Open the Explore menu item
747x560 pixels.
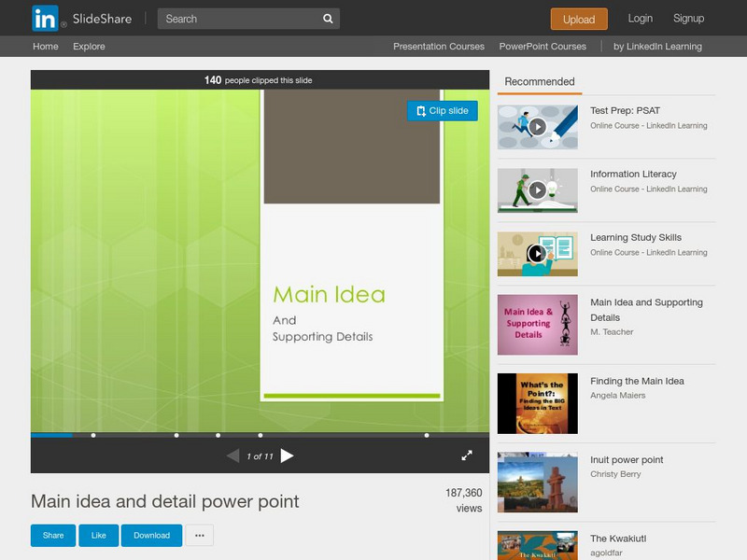(91, 46)
